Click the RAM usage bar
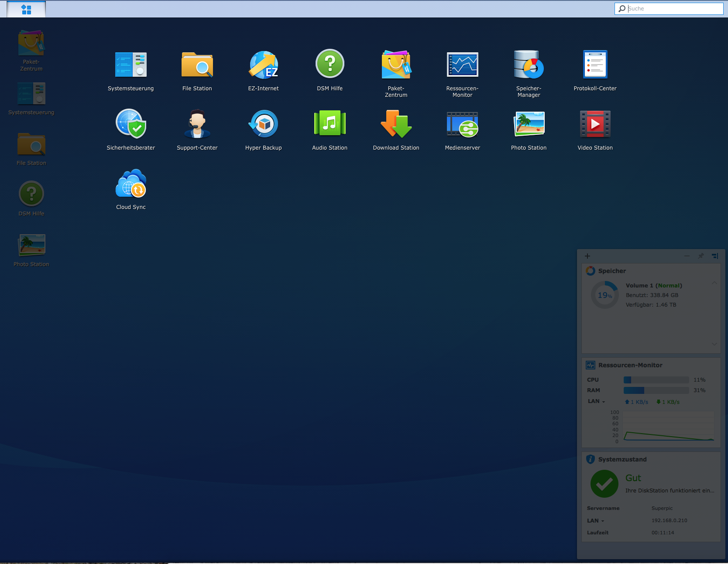The height and width of the screenshot is (564, 728). 656,390
